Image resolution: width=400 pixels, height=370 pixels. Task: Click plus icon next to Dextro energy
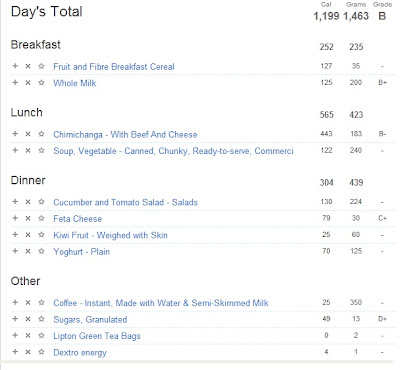click(x=15, y=352)
